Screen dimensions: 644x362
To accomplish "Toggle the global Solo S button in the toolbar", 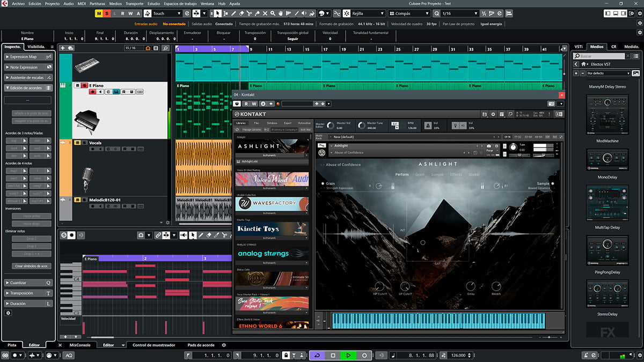I will 107,13.
